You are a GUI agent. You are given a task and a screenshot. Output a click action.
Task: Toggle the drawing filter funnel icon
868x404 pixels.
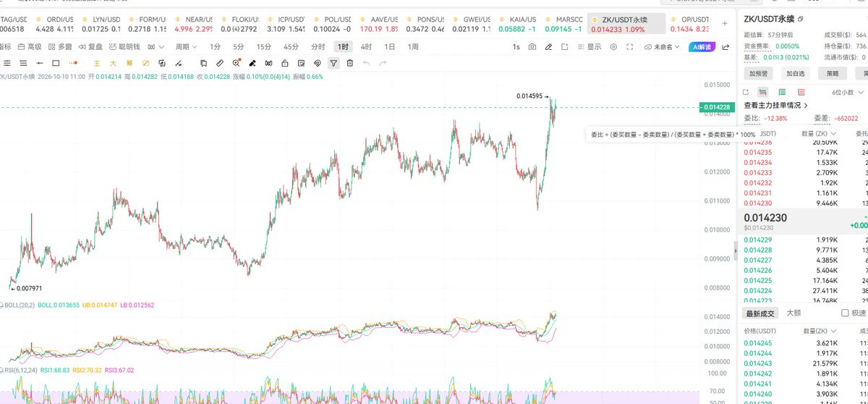coord(333,63)
